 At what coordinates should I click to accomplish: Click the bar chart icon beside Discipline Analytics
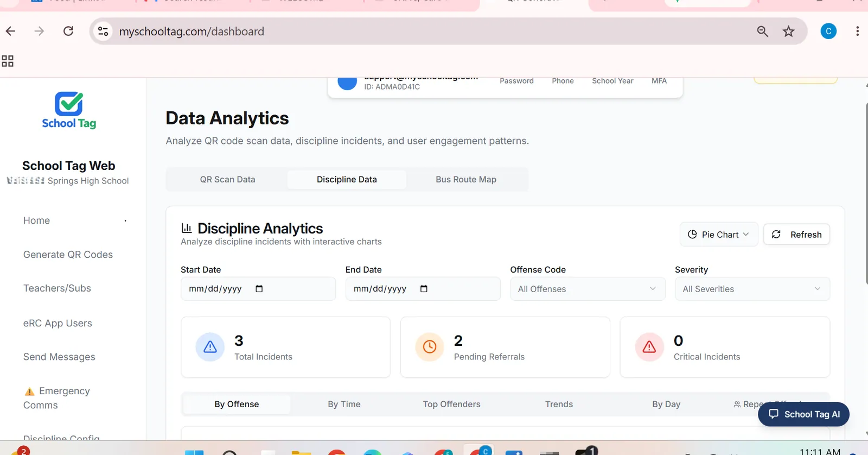[187, 228]
